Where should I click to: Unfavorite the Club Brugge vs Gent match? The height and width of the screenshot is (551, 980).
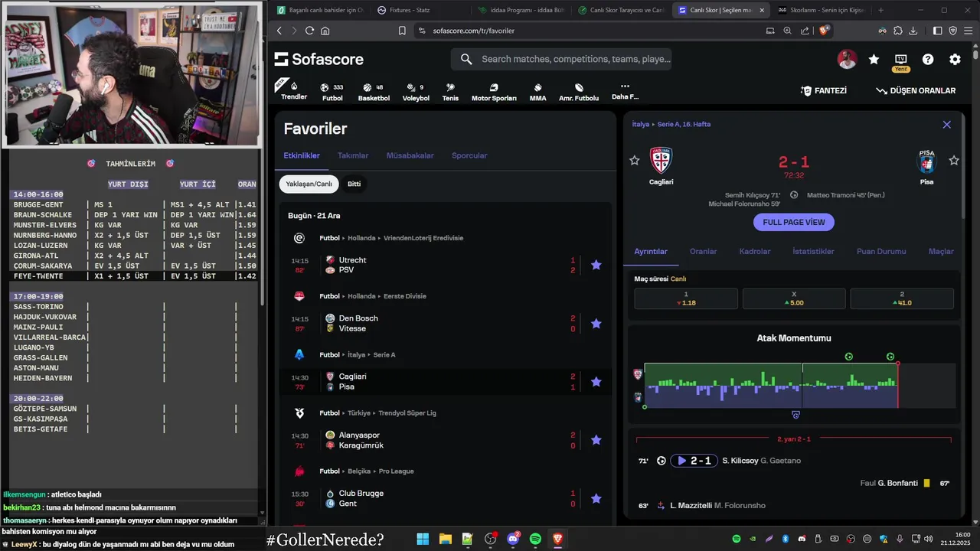(596, 498)
